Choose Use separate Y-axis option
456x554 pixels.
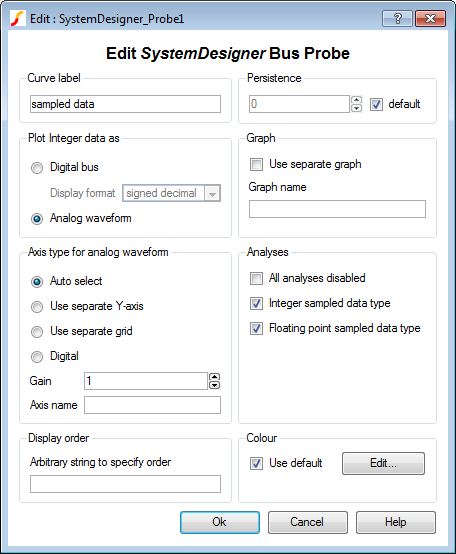pos(37,307)
